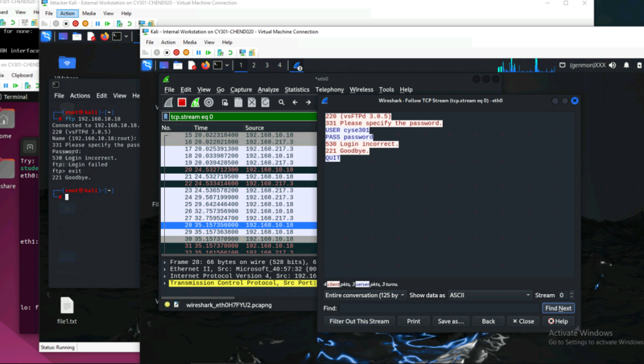Open the Statistics menu in Wireshark
Image resolution: width=644 pixels, height=364 pixels.
(x=297, y=89)
